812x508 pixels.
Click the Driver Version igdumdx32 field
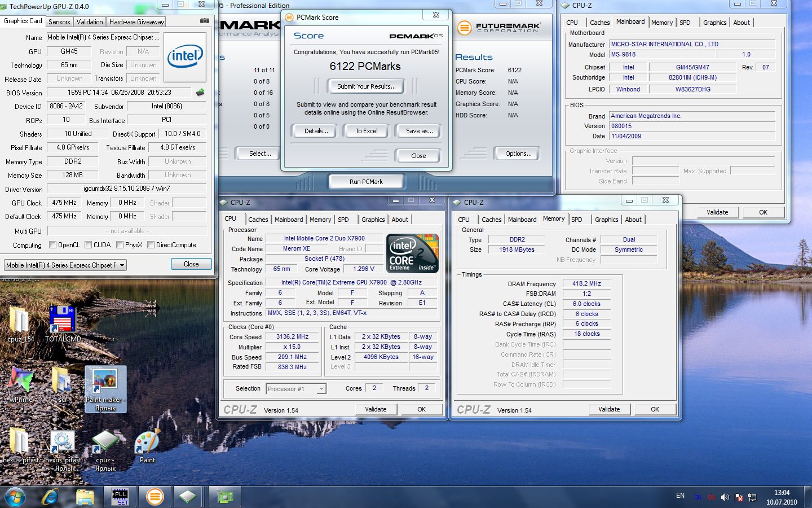126,189
